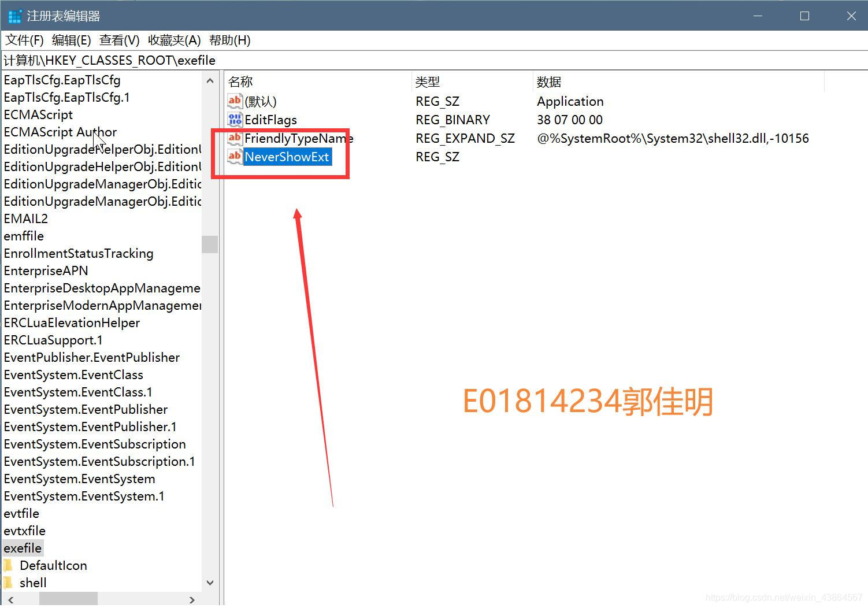The height and width of the screenshot is (608, 868).
Task: Click the EditFlags binary value icon
Action: pos(235,120)
